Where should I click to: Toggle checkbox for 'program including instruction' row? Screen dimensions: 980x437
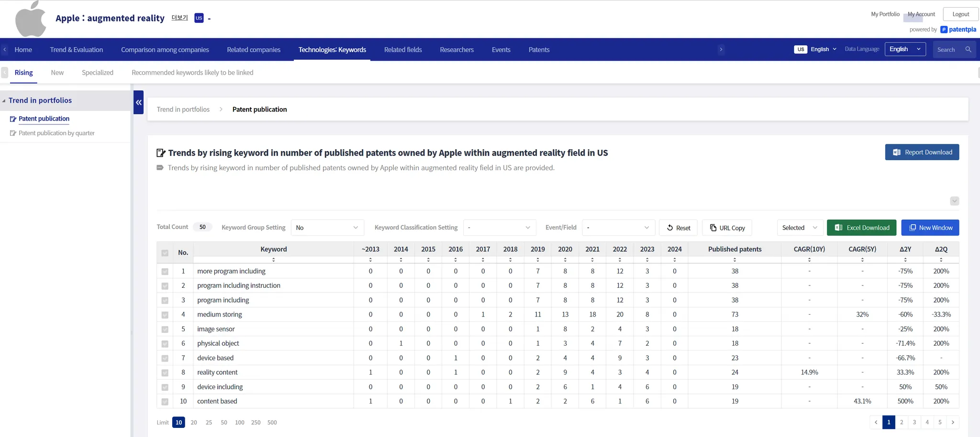click(x=165, y=286)
